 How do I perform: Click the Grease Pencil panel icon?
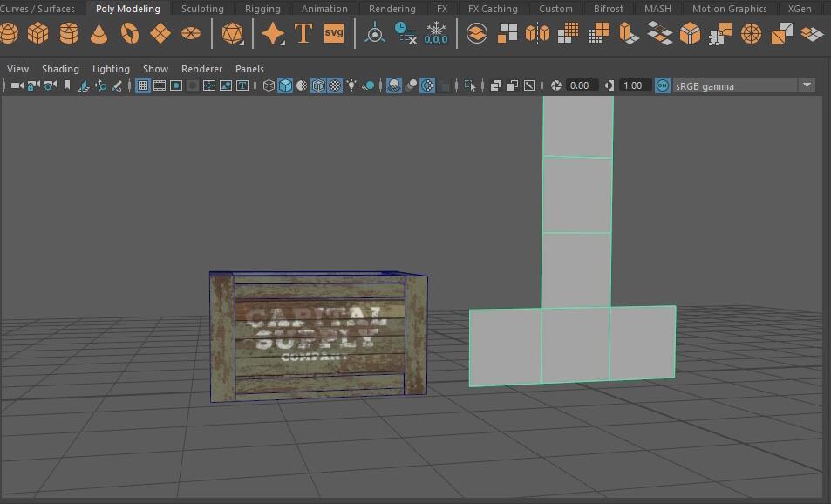[x=117, y=85]
